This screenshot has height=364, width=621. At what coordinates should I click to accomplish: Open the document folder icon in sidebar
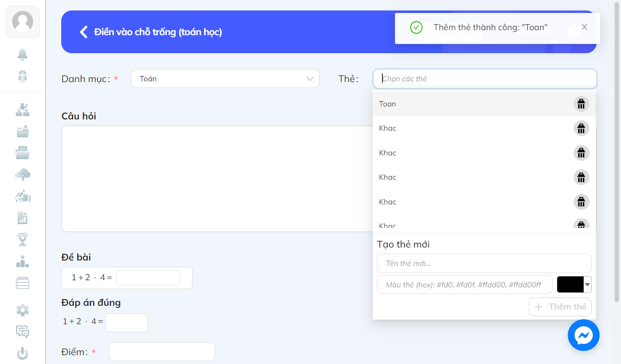(23, 153)
